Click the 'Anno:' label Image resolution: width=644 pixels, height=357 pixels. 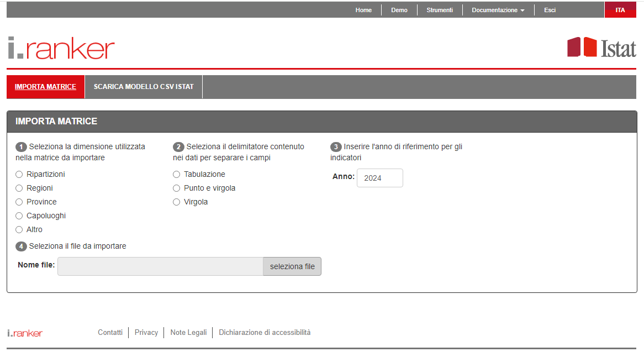(344, 176)
